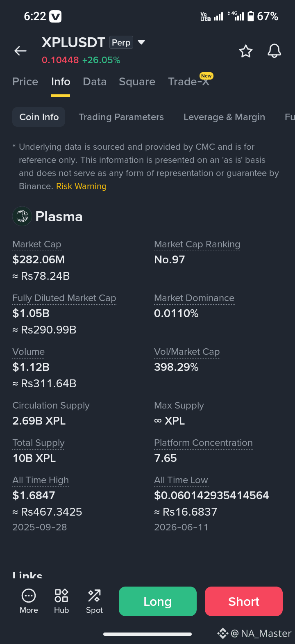Select the Trading Parameters chip
This screenshot has height=644, width=295.
tap(121, 117)
